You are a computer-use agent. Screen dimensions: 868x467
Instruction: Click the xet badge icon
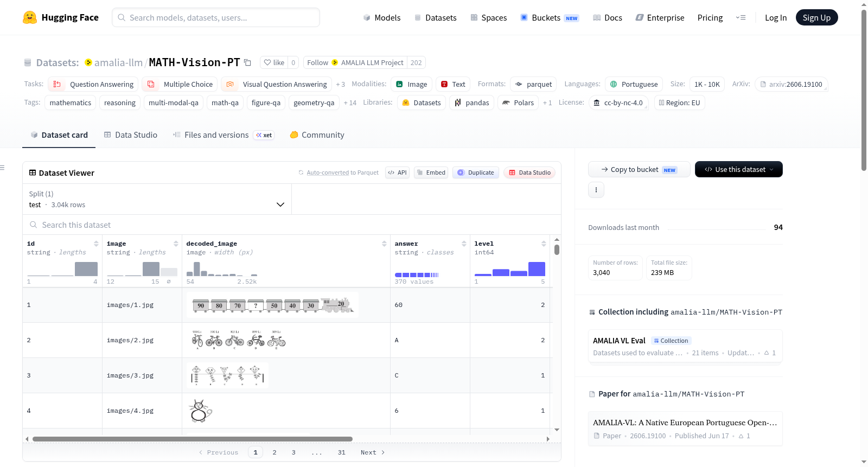(264, 135)
